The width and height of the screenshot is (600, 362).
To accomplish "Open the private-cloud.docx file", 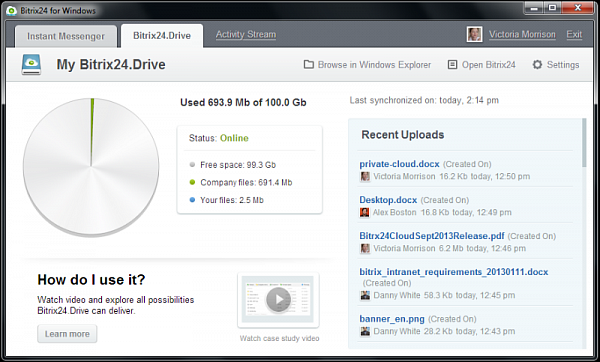I will [399, 164].
